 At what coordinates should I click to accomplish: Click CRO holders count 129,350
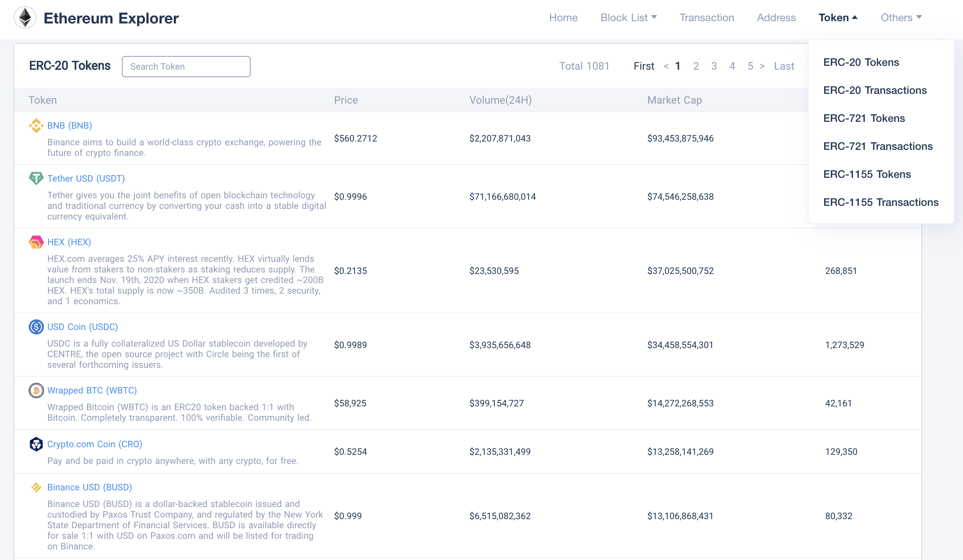pyautogui.click(x=841, y=452)
